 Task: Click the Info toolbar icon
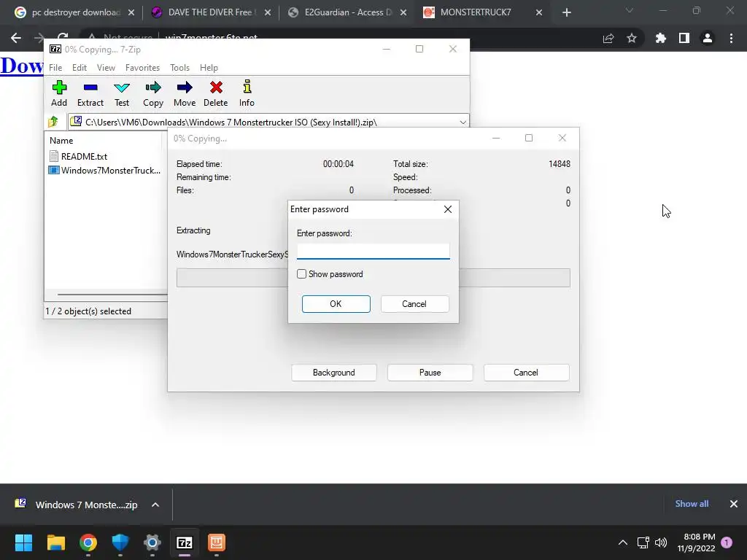pos(247,93)
